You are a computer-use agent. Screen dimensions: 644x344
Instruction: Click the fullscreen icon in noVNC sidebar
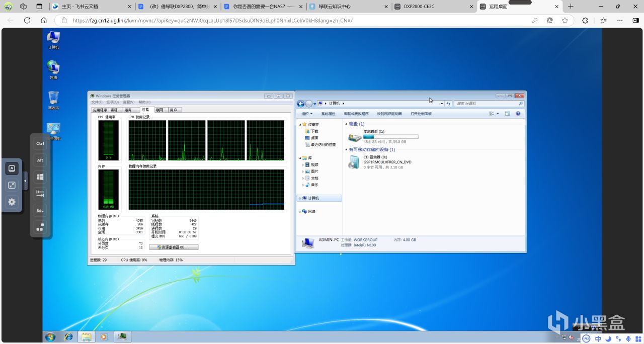tap(12, 185)
